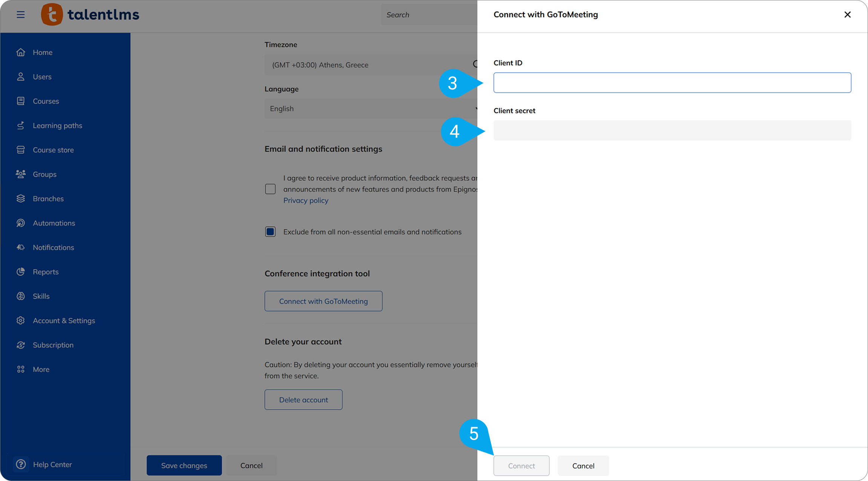Click the TalentLMS logo

click(90, 15)
